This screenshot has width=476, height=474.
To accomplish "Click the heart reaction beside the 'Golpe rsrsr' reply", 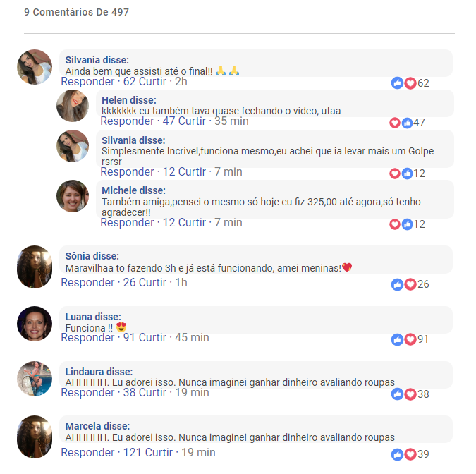I will tap(395, 174).
